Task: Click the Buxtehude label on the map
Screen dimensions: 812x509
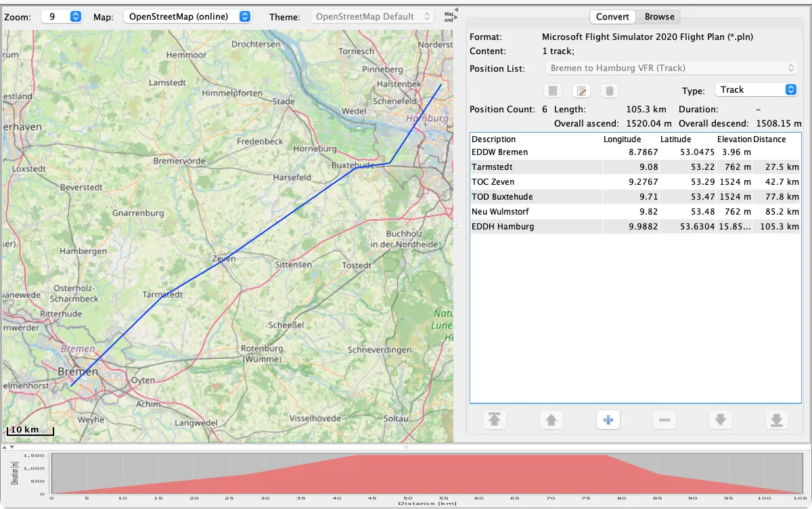Action: pos(353,165)
